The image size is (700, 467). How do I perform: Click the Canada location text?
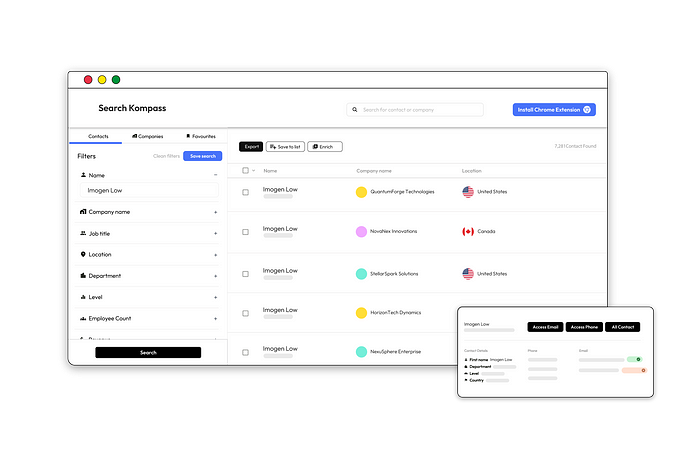point(486,231)
